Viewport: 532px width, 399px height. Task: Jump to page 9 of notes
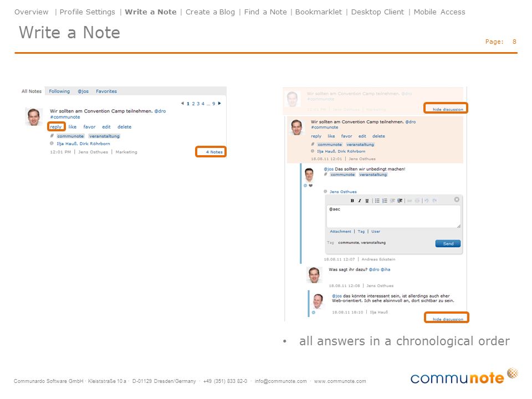(214, 104)
